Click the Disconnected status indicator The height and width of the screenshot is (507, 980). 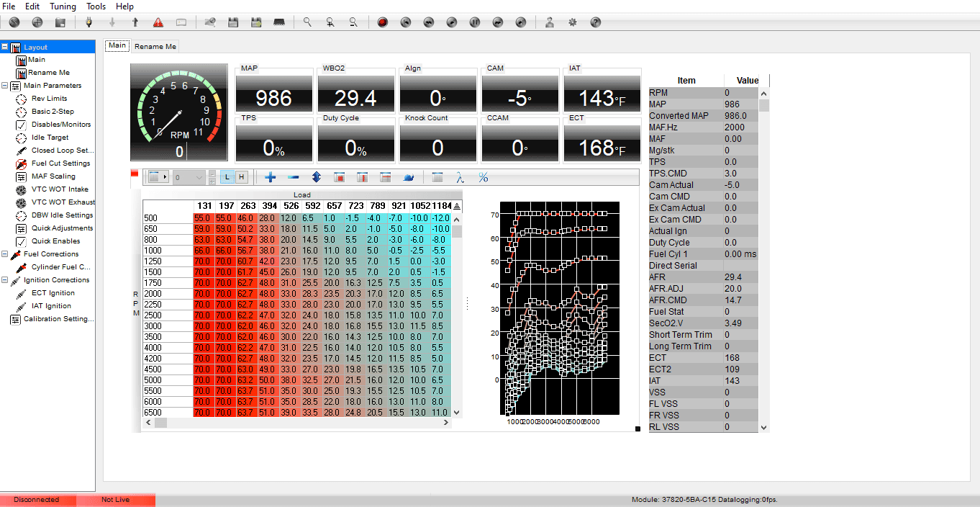point(36,500)
